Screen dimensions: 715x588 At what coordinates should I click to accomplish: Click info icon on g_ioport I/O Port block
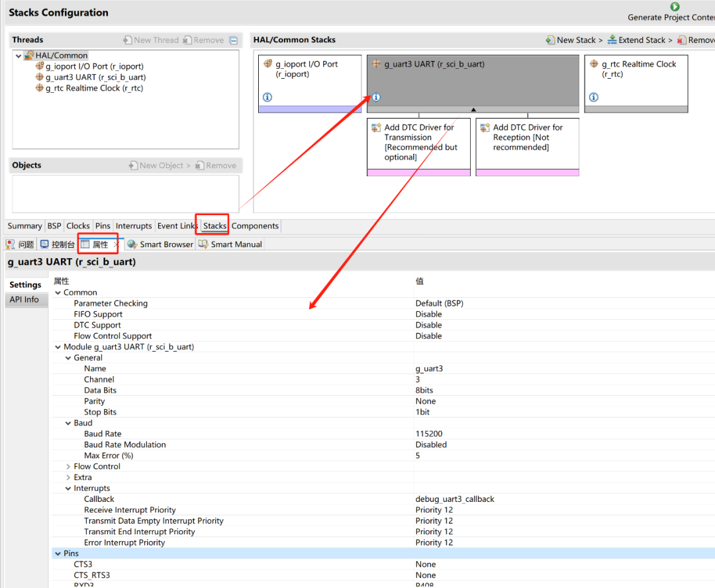pos(267,97)
